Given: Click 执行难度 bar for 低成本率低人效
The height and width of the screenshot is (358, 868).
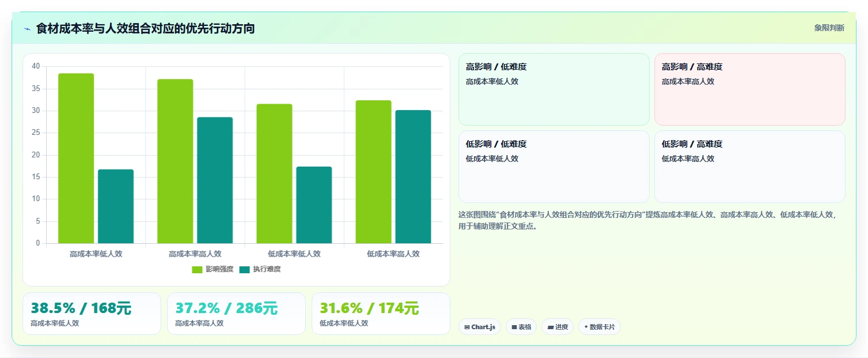Looking at the screenshot, I should 314,205.
